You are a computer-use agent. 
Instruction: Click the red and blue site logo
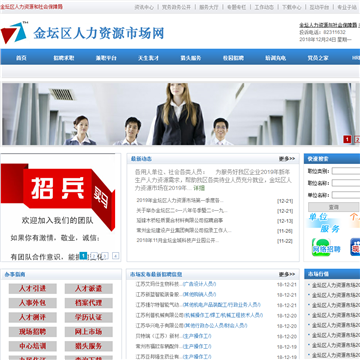tap(13, 33)
